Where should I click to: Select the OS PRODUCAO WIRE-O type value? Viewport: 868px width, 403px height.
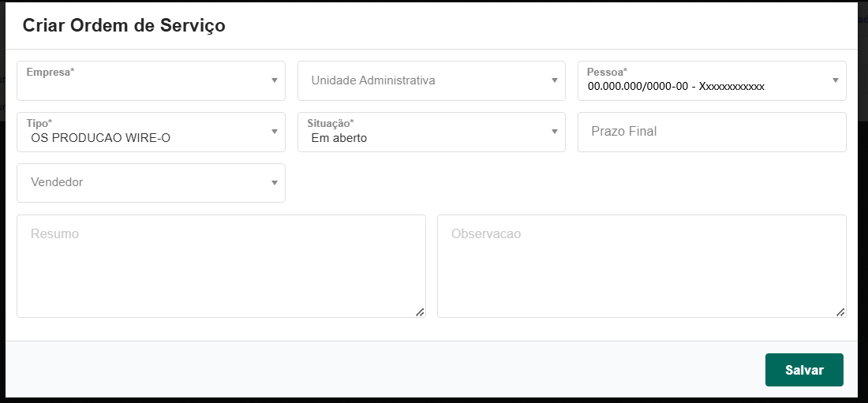[x=100, y=138]
